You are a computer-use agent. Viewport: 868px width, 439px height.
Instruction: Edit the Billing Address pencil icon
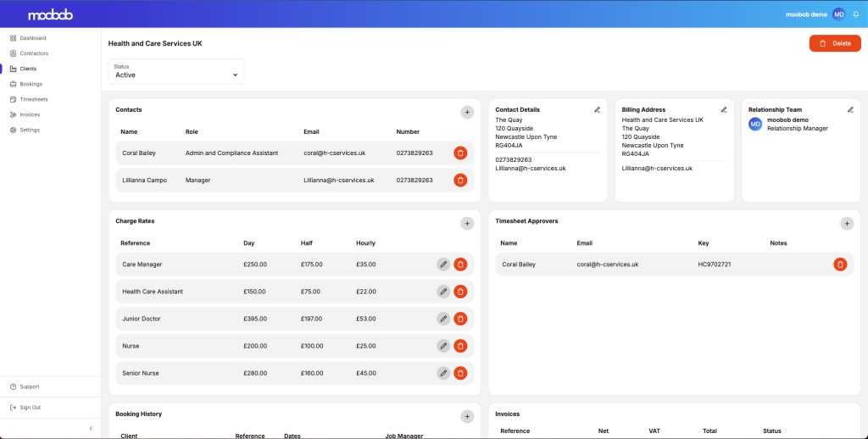click(x=724, y=109)
